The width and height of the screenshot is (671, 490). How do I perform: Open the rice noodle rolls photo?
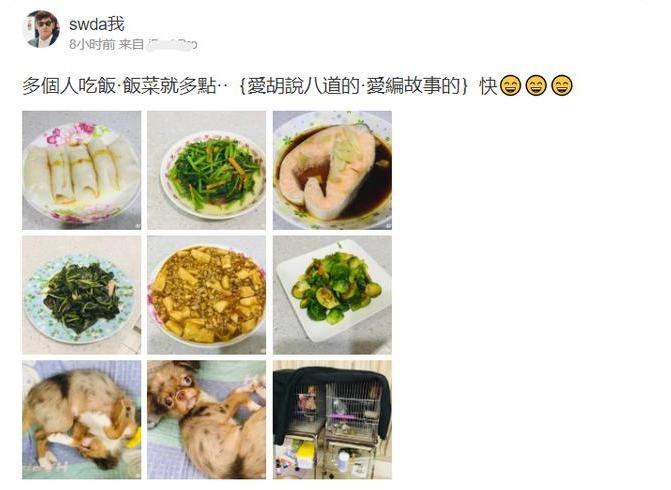click(82, 170)
